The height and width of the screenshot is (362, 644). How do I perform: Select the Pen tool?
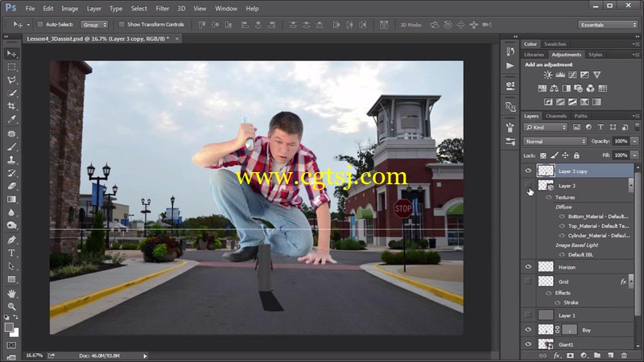11,240
